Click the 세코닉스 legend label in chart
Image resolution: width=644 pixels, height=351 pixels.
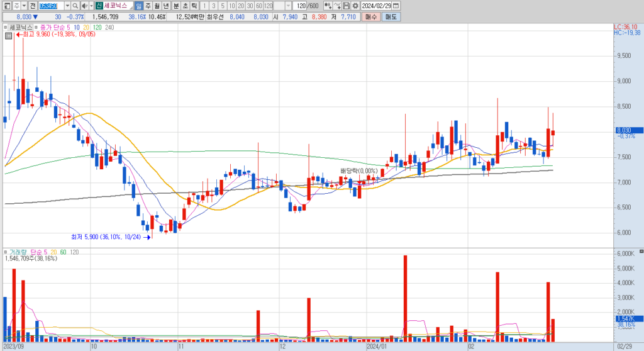pos(21,28)
